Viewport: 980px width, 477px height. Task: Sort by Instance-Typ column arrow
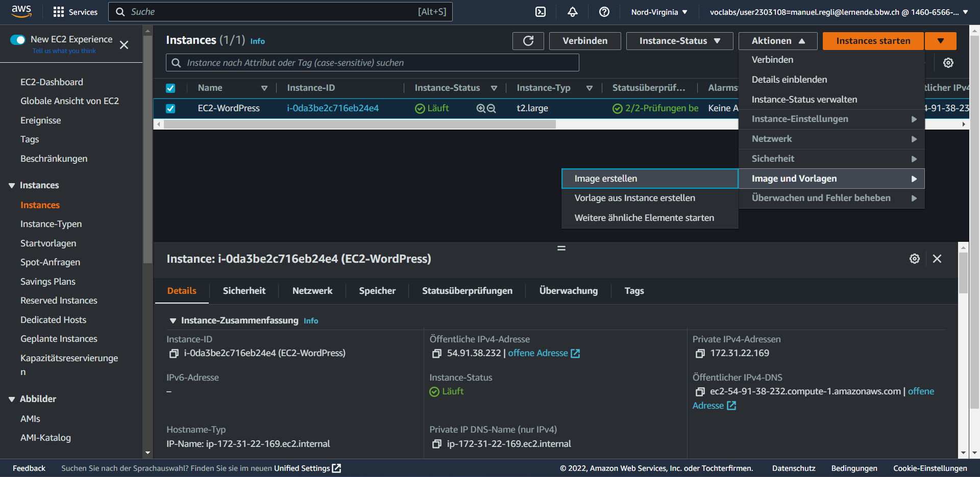(x=590, y=88)
